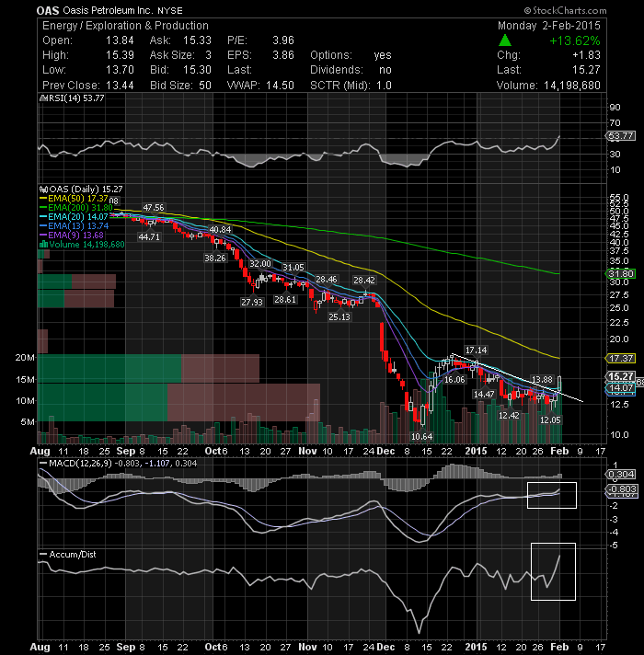The width and height of the screenshot is (644, 655).
Task: Click the Options yes entry
Action: coord(351,55)
